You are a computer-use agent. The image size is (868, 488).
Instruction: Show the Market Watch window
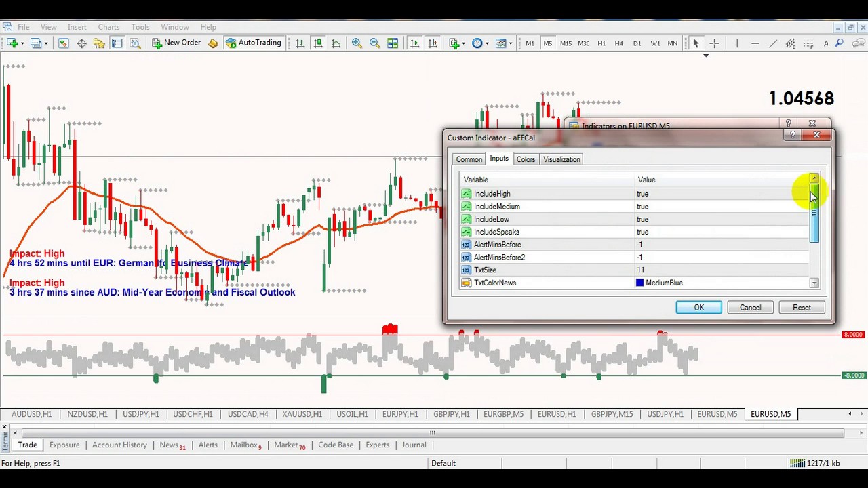(63, 43)
